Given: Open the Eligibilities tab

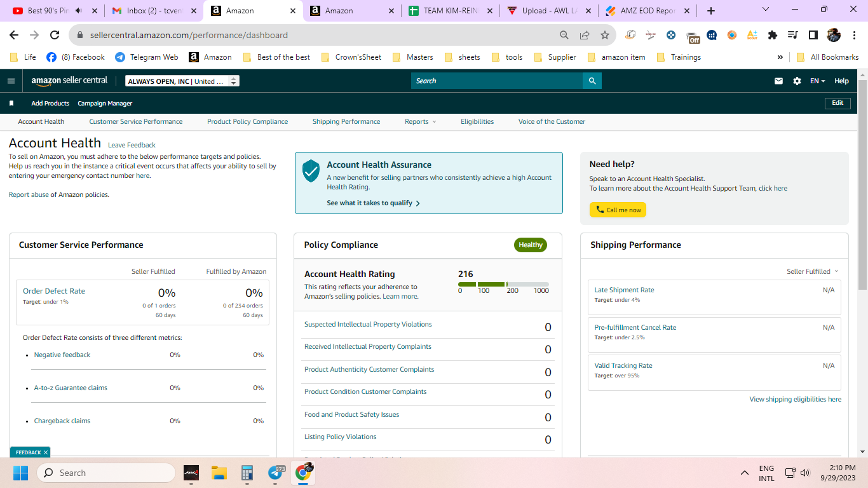Looking at the screenshot, I should [477, 121].
